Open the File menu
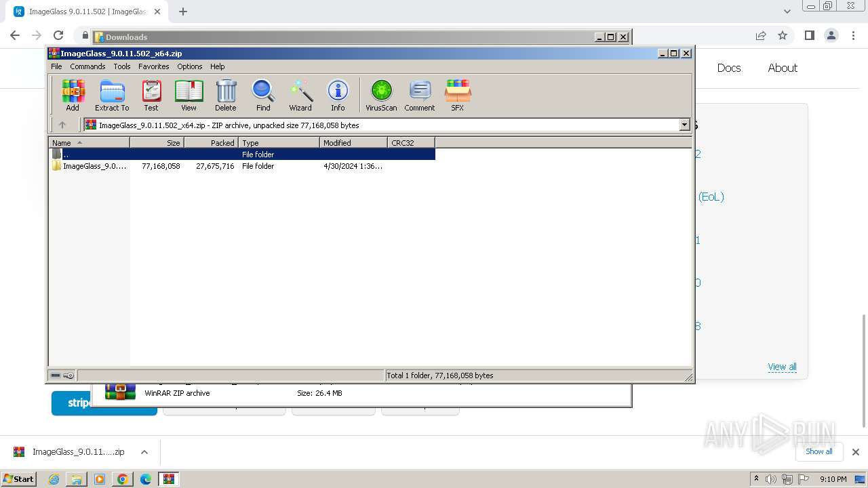 tap(56, 66)
